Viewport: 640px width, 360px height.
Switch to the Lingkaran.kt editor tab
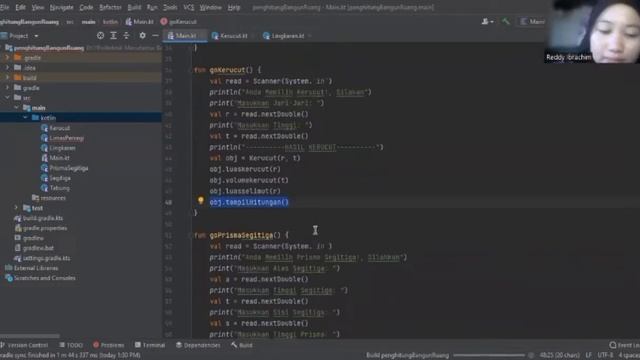click(x=287, y=36)
